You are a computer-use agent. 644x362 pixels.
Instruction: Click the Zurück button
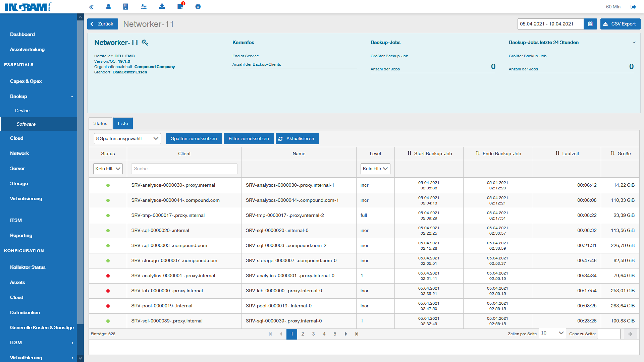pos(103,24)
